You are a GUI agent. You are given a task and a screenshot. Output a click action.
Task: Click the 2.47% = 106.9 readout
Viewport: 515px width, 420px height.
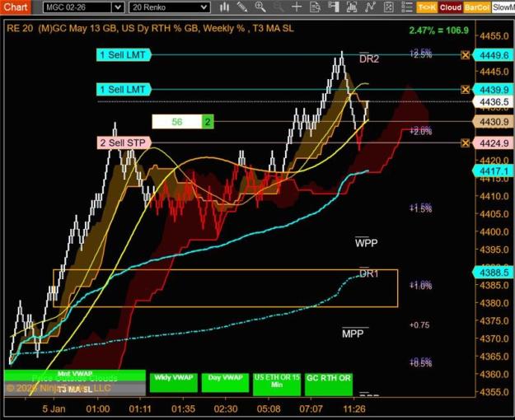pos(439,30)
